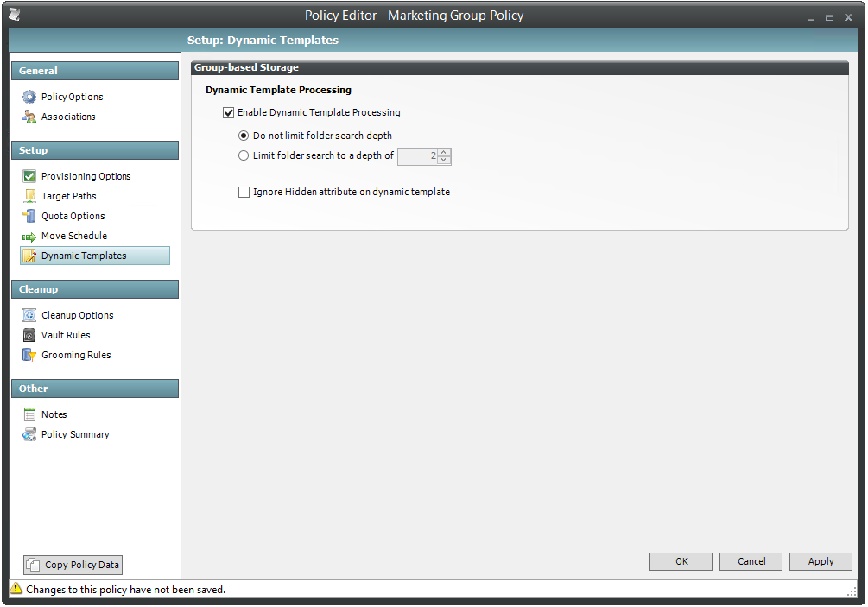Open Quota Options section
This screenshot has width=868, height=607.
coord(73,216)
